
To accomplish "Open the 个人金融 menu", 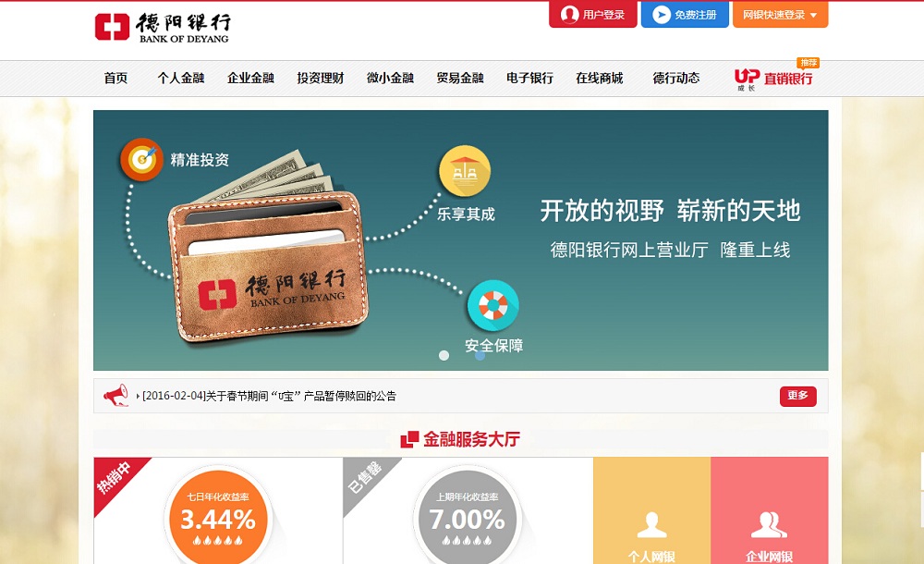I will coord(181,78).
